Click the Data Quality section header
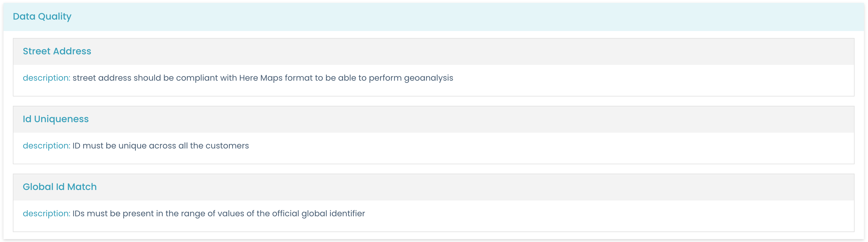The width and height of the screenshot is (868, 242). click(42, 16)
